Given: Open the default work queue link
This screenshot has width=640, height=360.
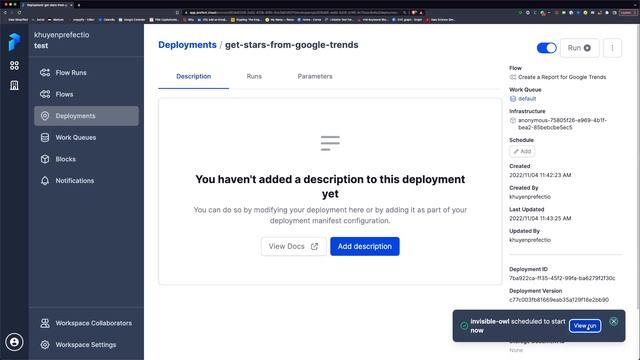Looking at the screenshot, I should point(527,99).
